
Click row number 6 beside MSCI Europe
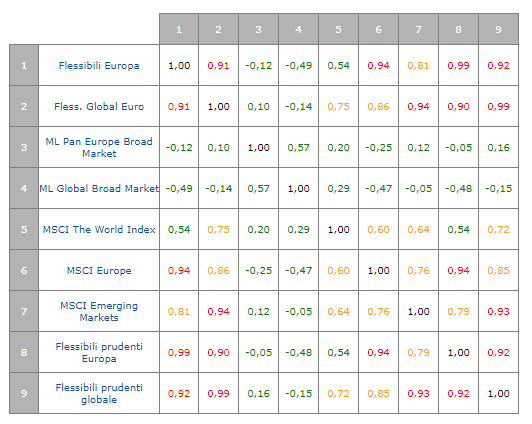(x=24, y=271)
